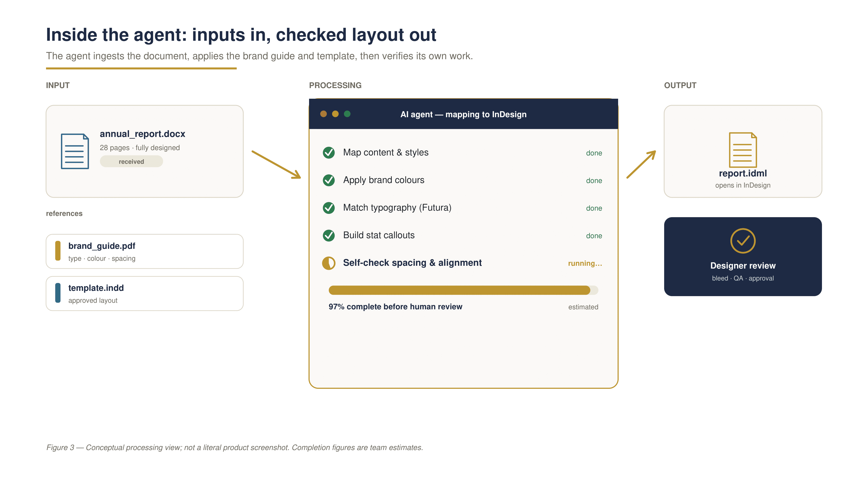Click the 'references' label

click(64, 214)
